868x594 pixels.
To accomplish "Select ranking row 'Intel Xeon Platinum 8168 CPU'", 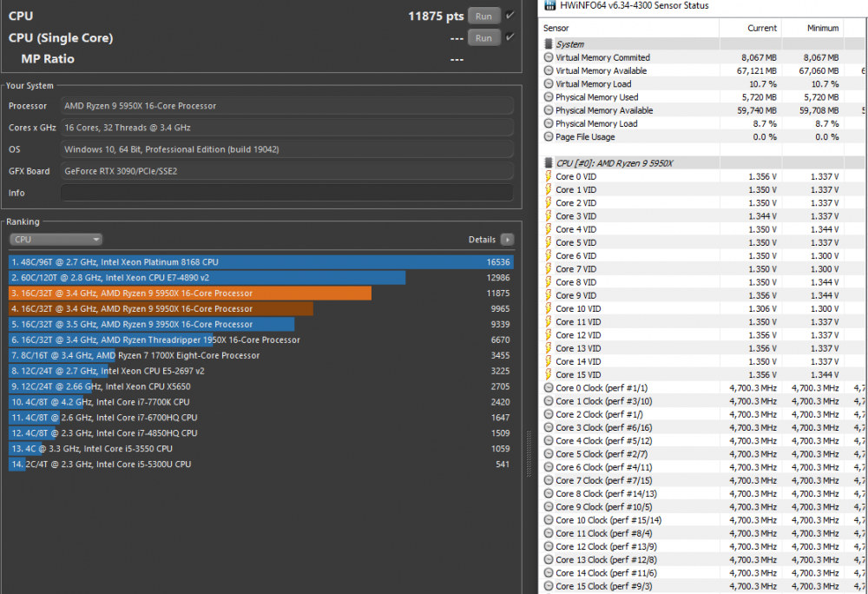I will point(261,262).
